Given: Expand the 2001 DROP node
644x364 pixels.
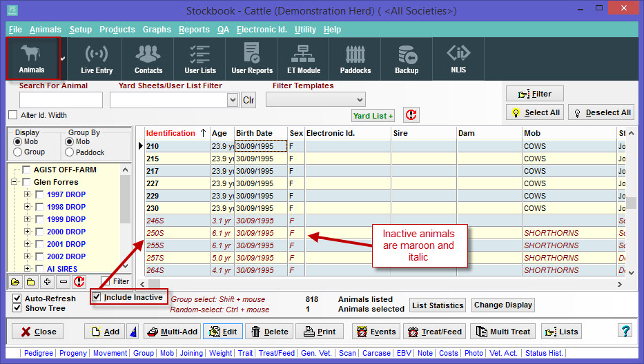Looking at the screenshot, I should click(27, 244).
